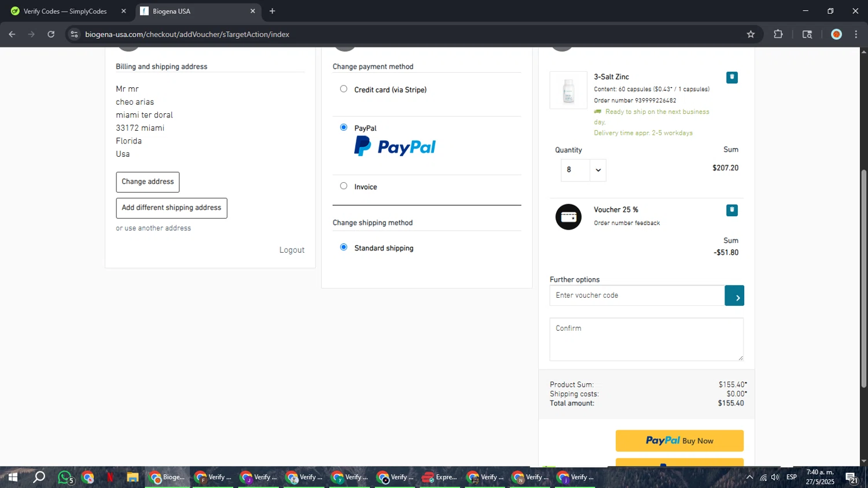Click into the Enter voucher code field

[637, 295]
